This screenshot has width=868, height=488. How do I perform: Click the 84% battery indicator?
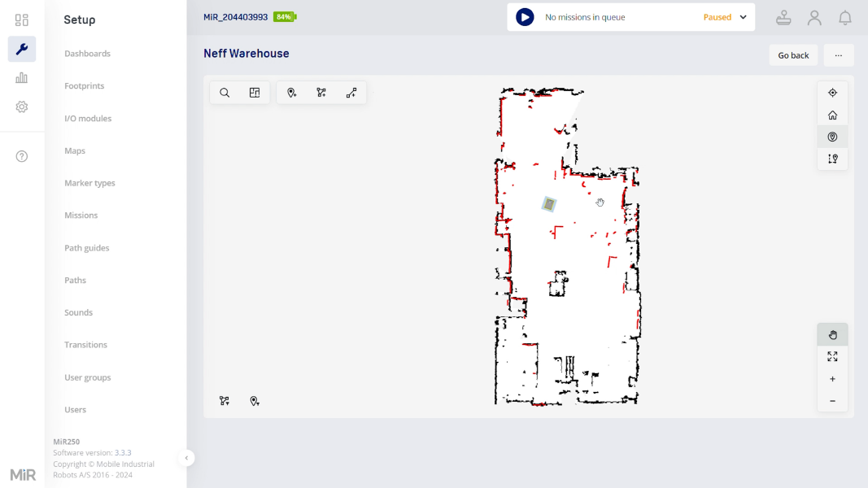(284, 15)
